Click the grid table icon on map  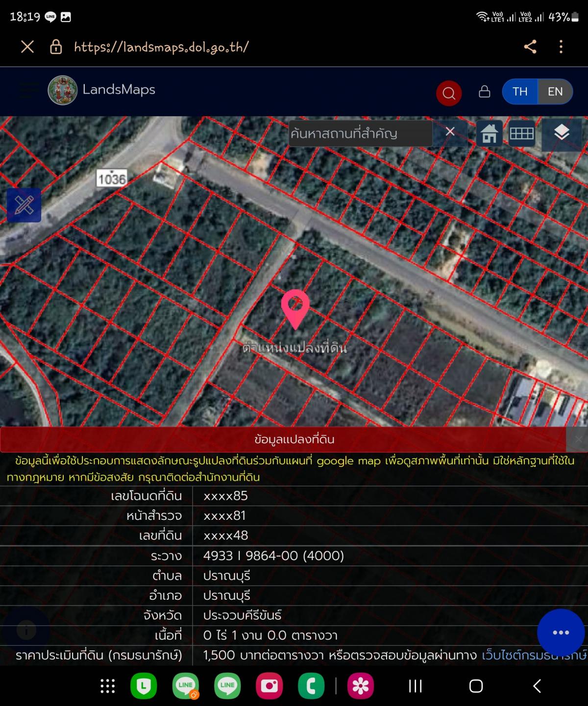pos(521,133)
